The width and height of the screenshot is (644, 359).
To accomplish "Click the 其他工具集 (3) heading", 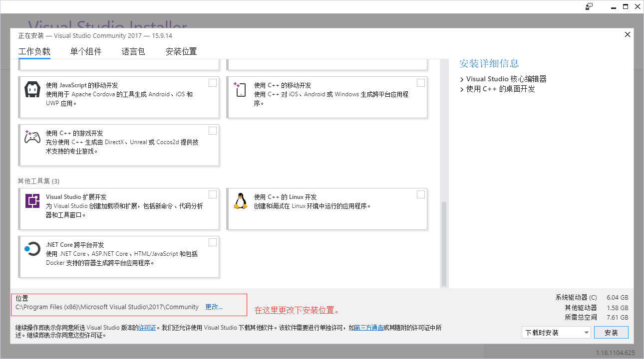I will pos(39,181).
